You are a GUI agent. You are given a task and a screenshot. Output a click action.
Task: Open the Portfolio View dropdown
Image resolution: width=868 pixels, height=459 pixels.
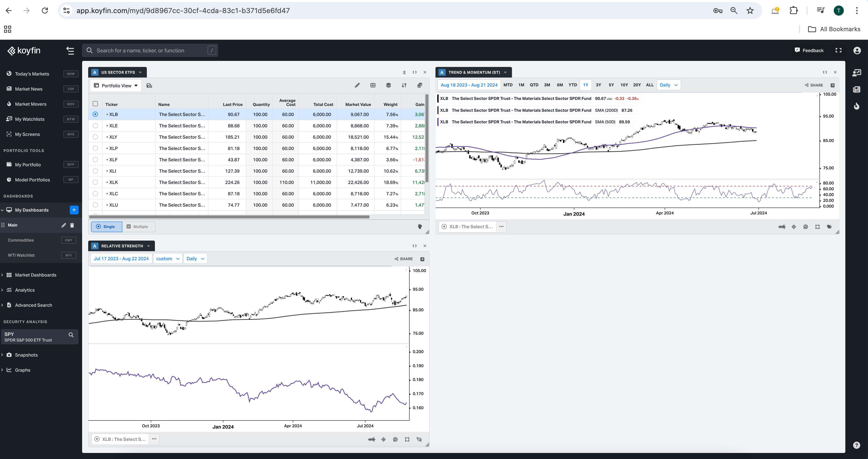tap(116, 86)
